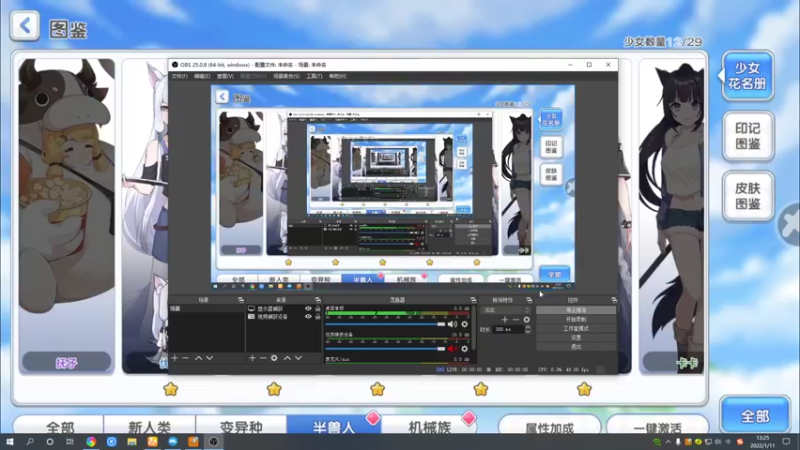The image size is (800, 450).
Task: Remove selected source with minus icon
Action: (x=263, y=358)
